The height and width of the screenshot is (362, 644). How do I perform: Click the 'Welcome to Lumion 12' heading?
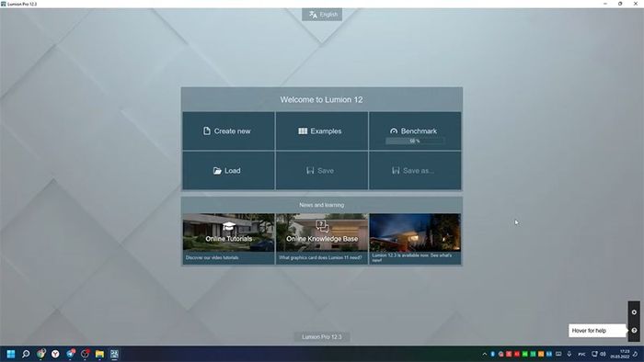coord(322,99)
